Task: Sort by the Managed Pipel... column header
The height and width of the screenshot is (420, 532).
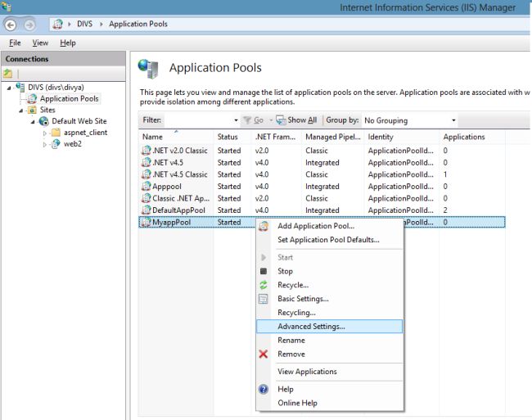Action: [x=333, y=137]
